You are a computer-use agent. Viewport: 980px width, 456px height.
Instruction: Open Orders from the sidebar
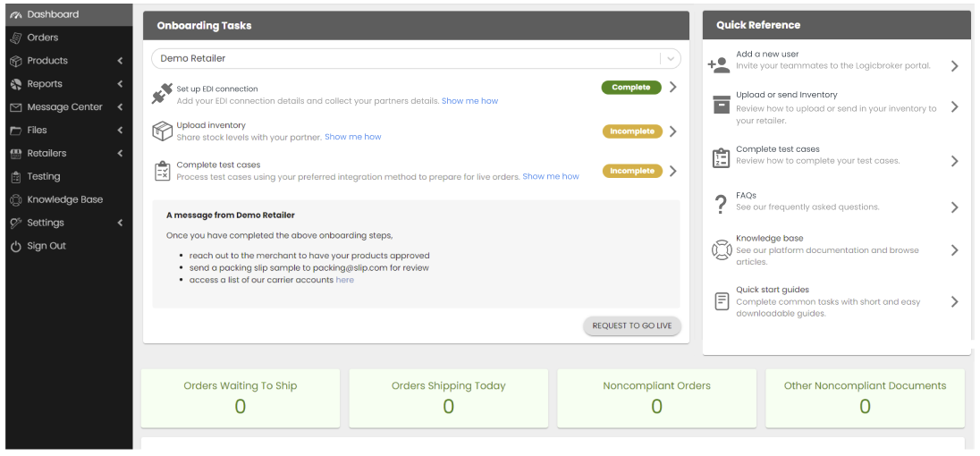pos(43,38)
